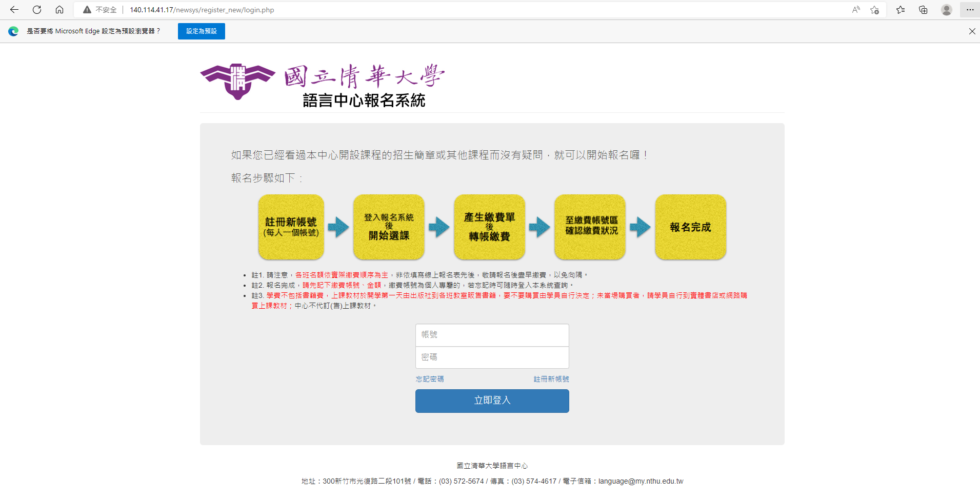This screenshot has width=980, height=499.
Task: Click the 國立清華大學語言中心 footer text
Action: tap(492, 466)
